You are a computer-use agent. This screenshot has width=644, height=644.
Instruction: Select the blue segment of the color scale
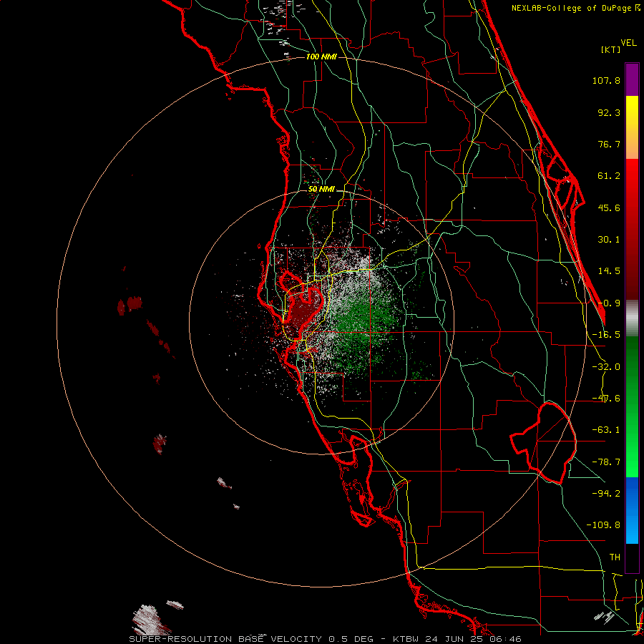coord(632,510)
